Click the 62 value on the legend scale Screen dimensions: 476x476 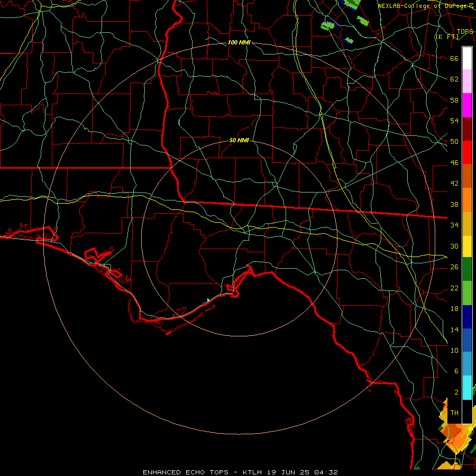(454, 79)
